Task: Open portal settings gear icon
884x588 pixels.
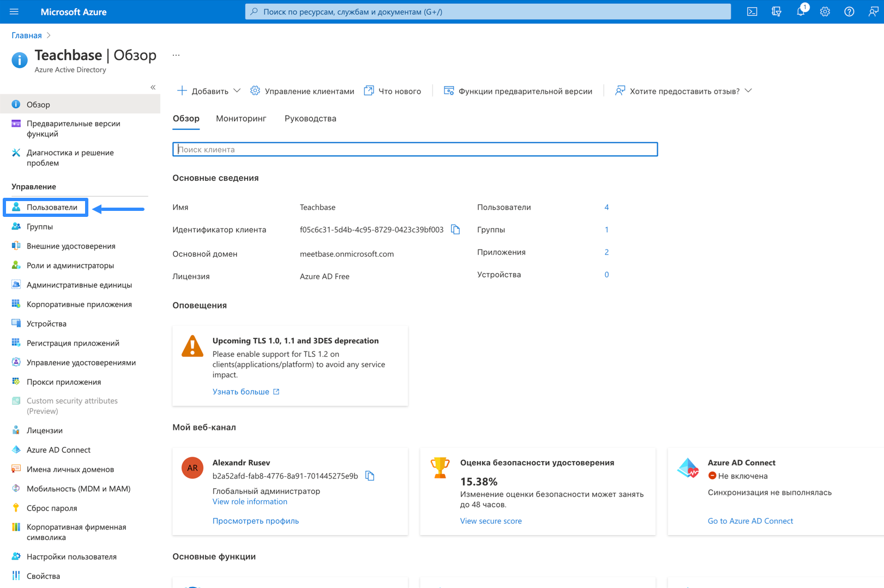Action: (825, 11)
